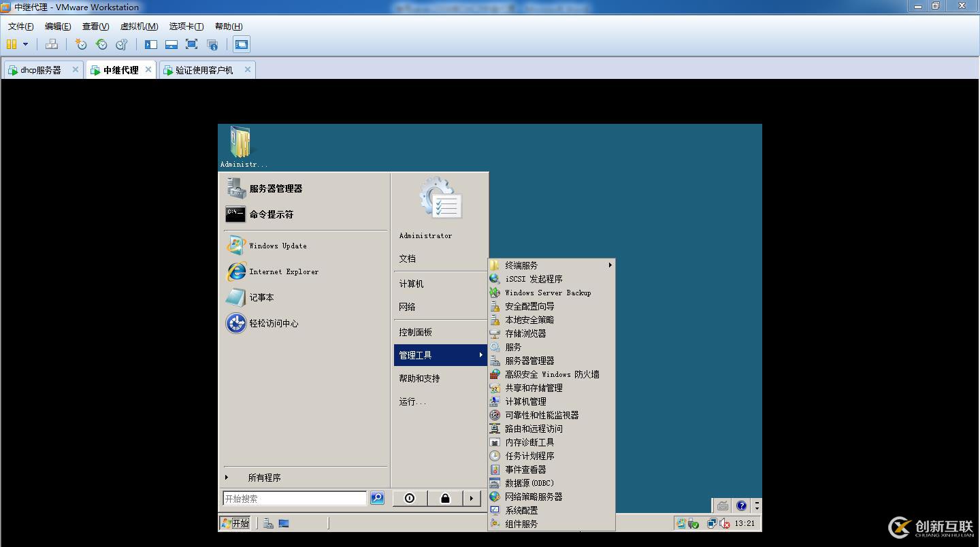Open 控制面板 in the start menu
The image size is (980, 547).
point(440,332)
